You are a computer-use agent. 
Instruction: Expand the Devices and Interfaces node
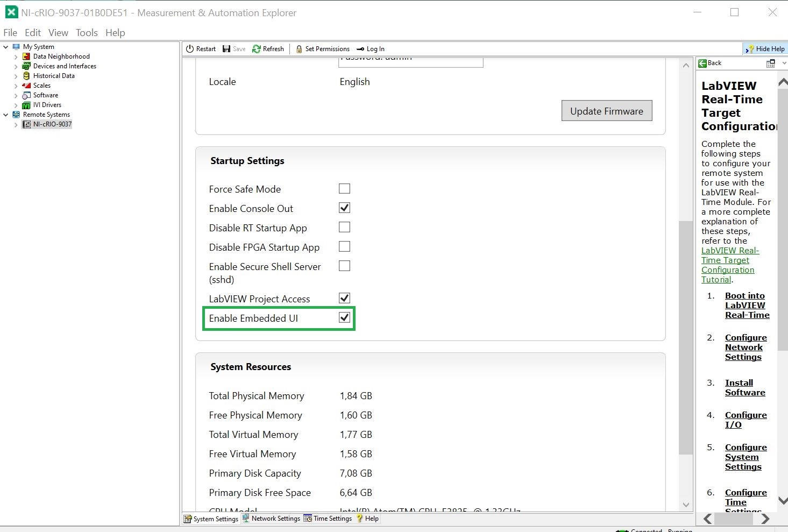click(16, 66)
